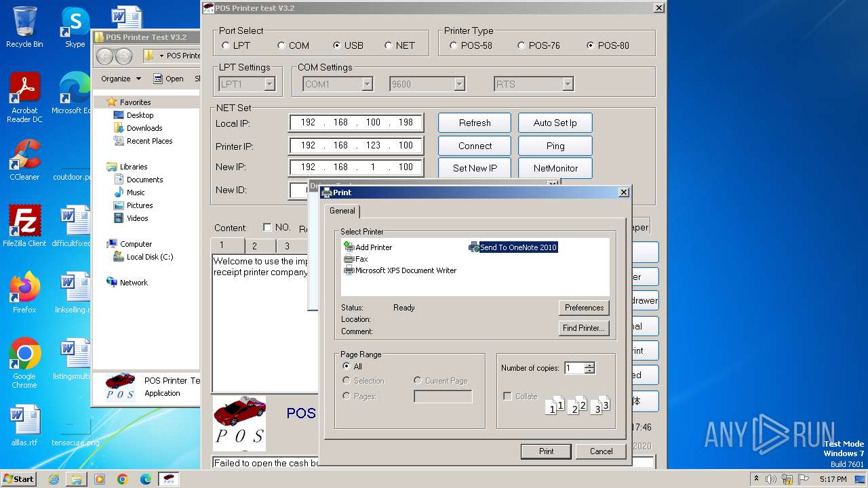Click Auto Set Ip button
Viewport: 868px width, 488px height.
555,123
